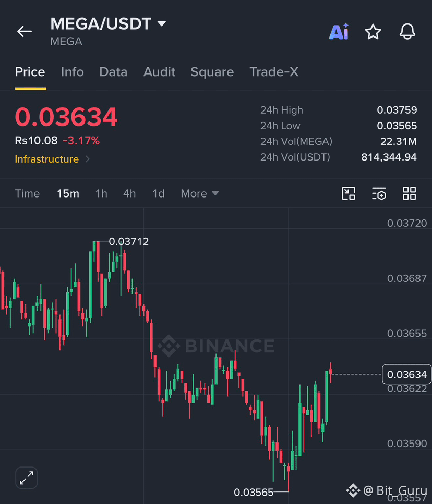This screenshot has width=432, height=504.
Task: Open the Audit tab
Action: [x=159, y=72]
